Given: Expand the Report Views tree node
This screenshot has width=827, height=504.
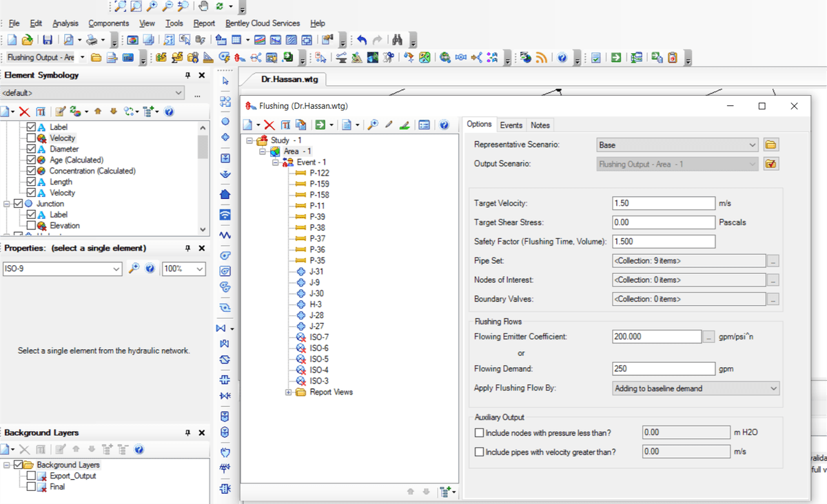Looking at the screenshot, I should click(289, 392).
